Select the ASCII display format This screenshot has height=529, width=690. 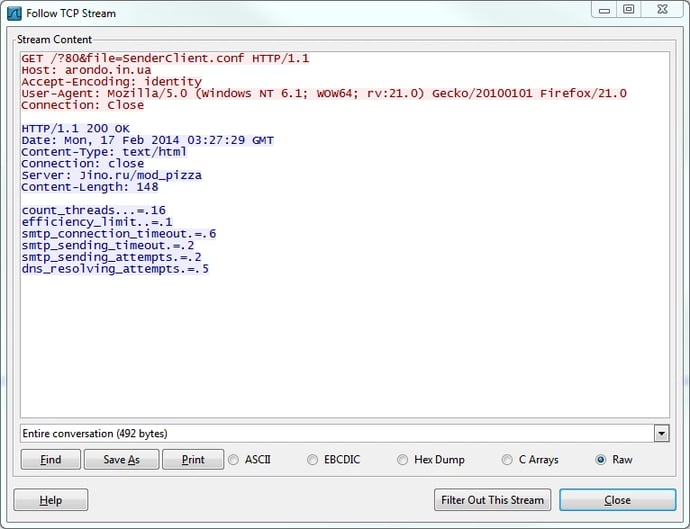(x=234, y=460)
